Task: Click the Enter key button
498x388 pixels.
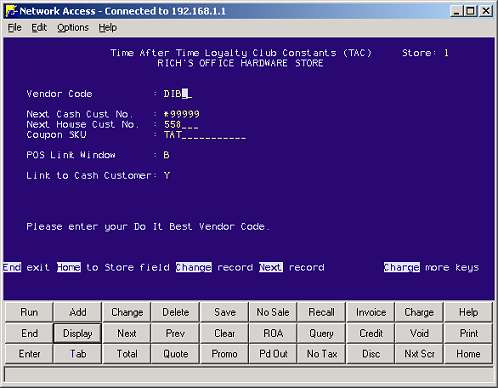Action: click(29, 354)
